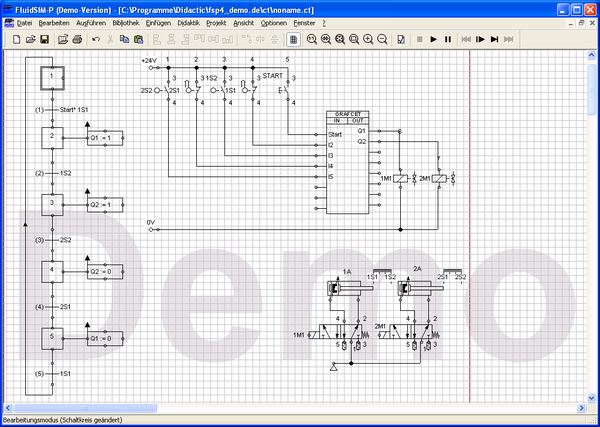
Task: Save the circuit with the floppy disk icon
Action: pyautogui.click(x=45, y=39)
